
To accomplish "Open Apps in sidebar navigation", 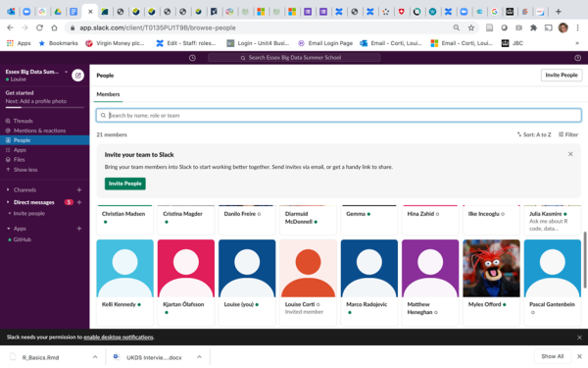I will [20, 150].
